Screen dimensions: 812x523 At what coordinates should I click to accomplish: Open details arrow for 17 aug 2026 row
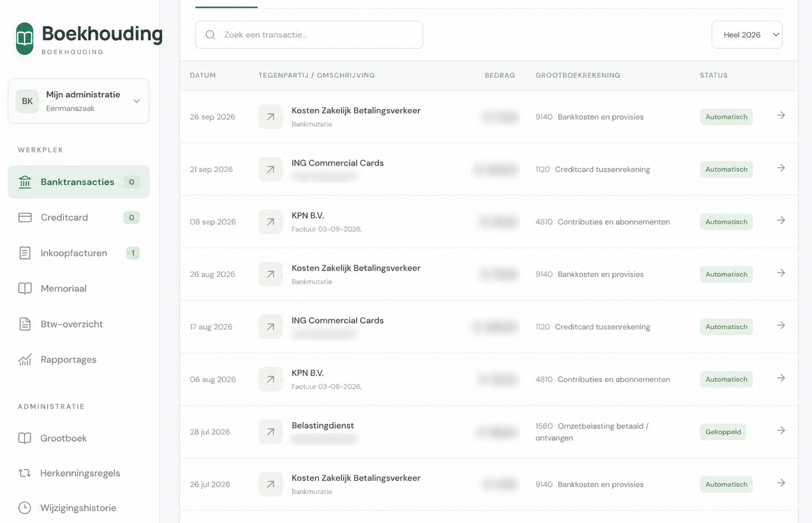pyautogui.click(x=781, y=325)
